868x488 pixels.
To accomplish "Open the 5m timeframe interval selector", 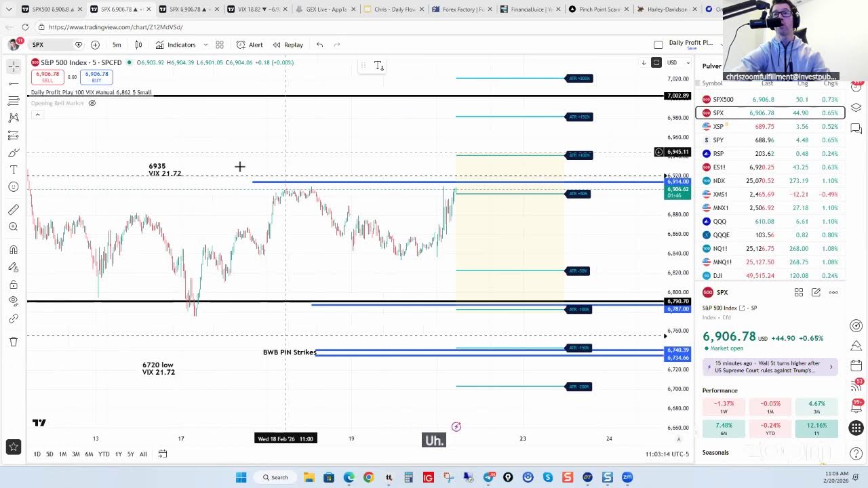I will pyautogui.click(x=117, y=45).
